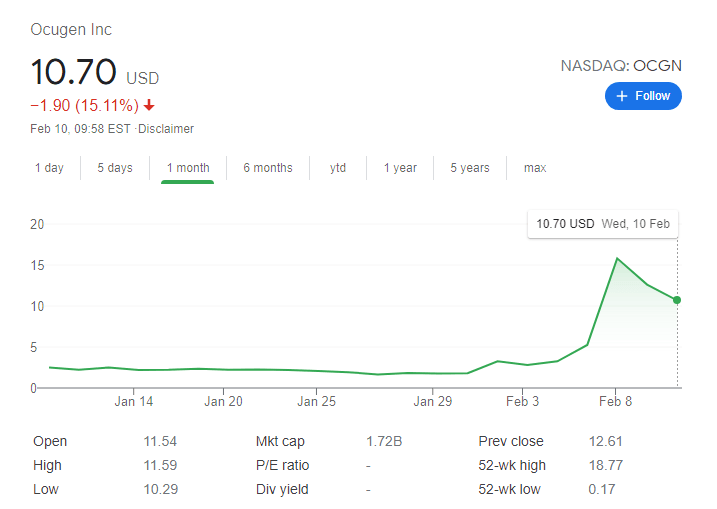Switch to 5 days range tab
Image resolution: width=717 pixels, height=509 pixels.
[x=115, y=168]
